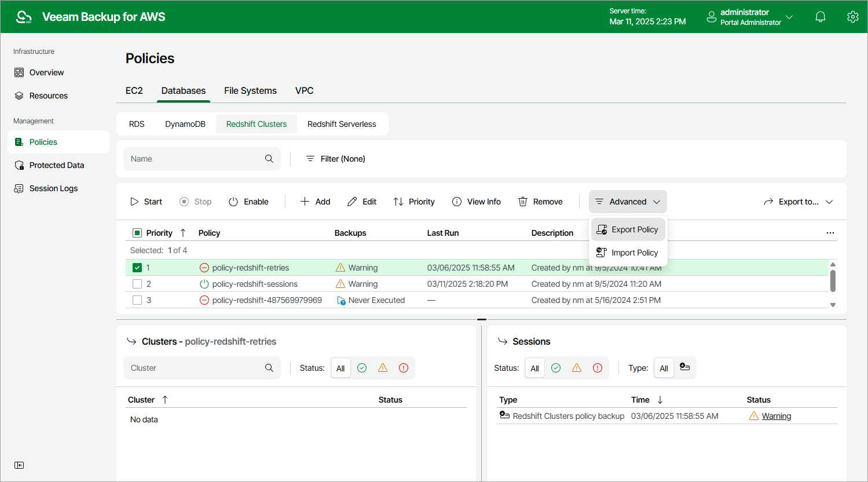This screenshot has height=482, width=868.
Task: Uncheck the policy-redshift-retries row checkbox
Action: coord(137,268)
